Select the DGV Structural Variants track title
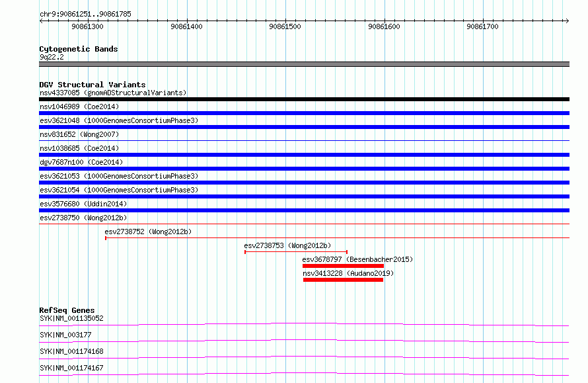The height and width of the screenshot is (383, 588). 92,85
